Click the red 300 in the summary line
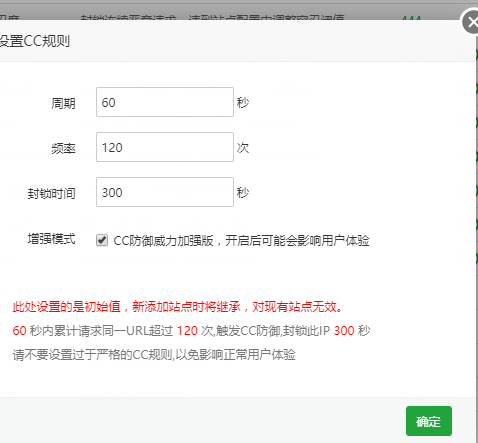 click(344, 331)
